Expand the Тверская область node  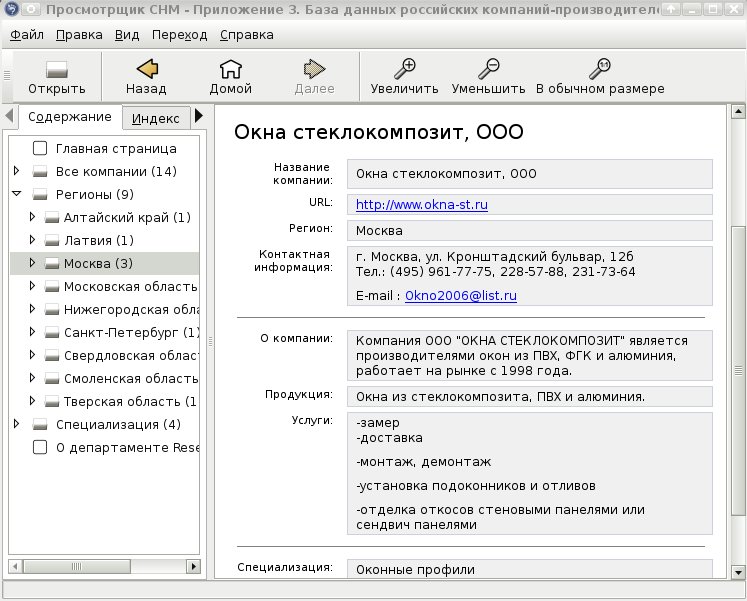pyautogui.click(x=32, y=401)
